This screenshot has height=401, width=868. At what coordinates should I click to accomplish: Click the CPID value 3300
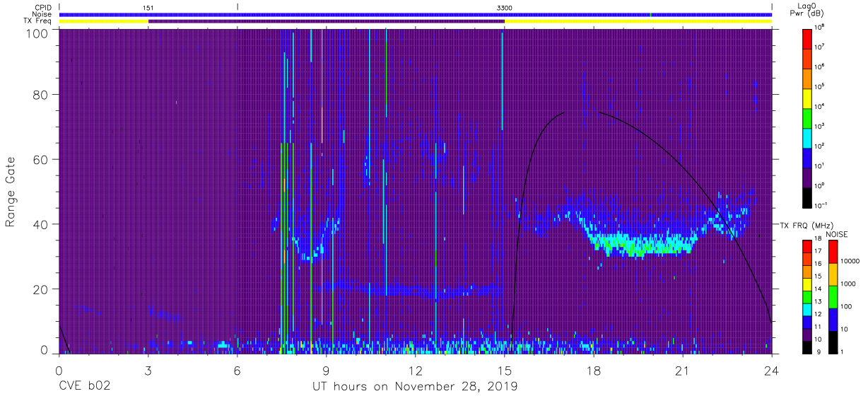(505, 7)
